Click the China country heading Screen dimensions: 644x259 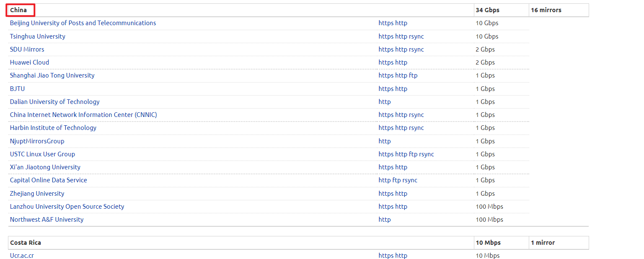pos(18,10)
